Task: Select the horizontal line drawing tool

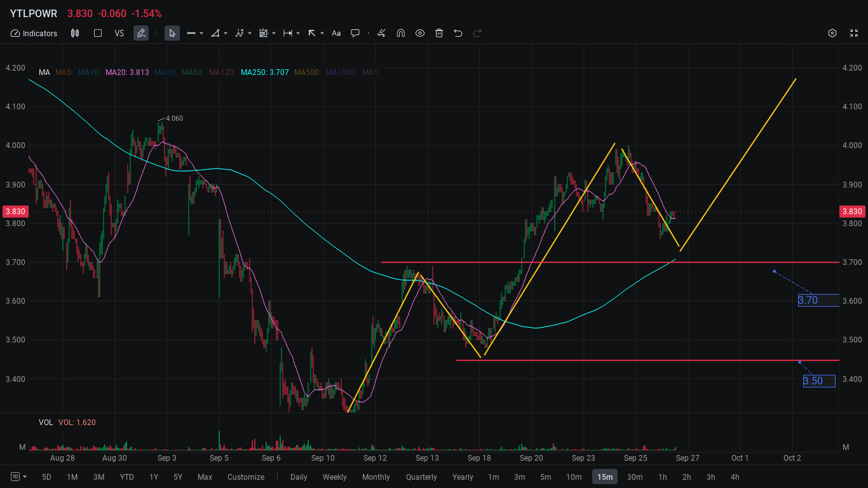Action: tap(191, 33)
